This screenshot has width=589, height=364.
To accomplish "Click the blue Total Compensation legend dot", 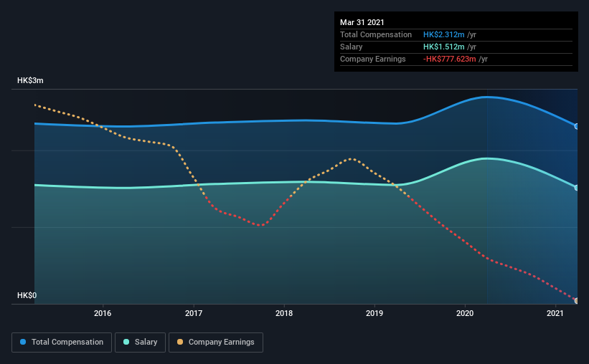I will (x=23, y=342).
